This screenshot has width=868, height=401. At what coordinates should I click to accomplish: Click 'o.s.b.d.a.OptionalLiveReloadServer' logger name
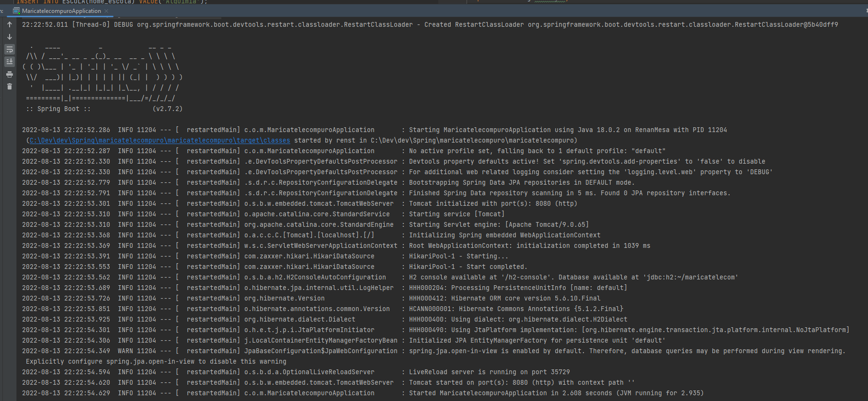coord(309,372)
